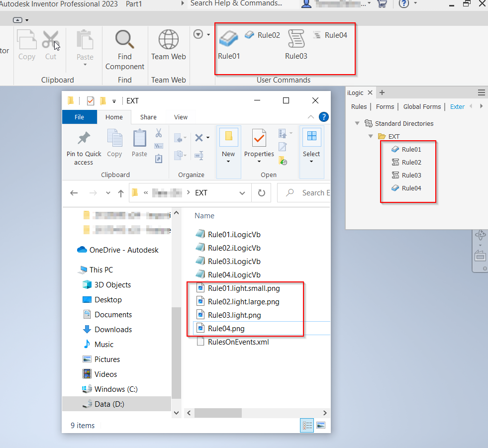Expand the Select dropdown in Explorer
Image resolution: width=488 pixels, height=448 pixels.
(x=311, y=161)
